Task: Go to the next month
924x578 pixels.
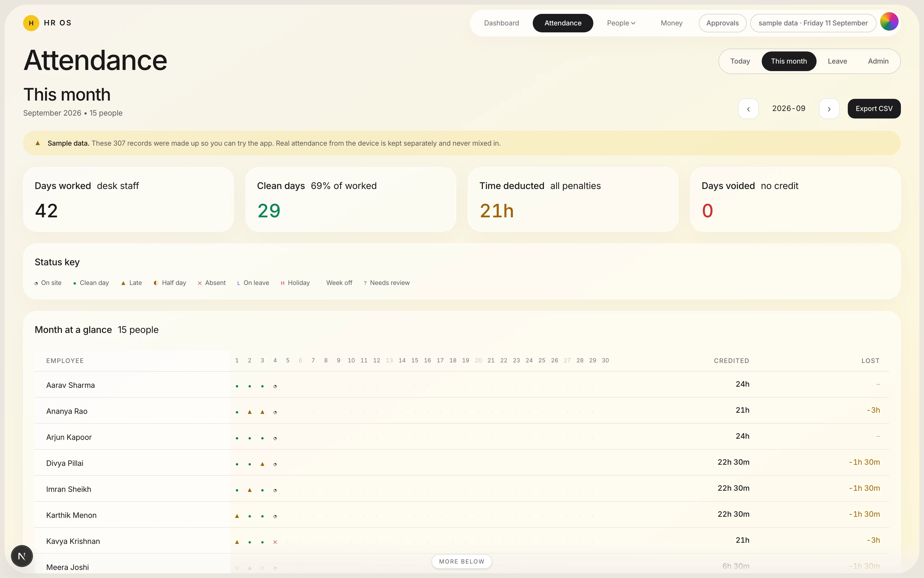Action: point(829,109)
